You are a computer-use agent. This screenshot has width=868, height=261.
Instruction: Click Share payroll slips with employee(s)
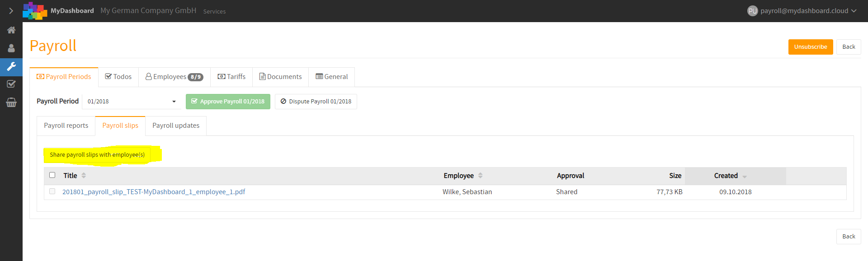pos(97,155)
